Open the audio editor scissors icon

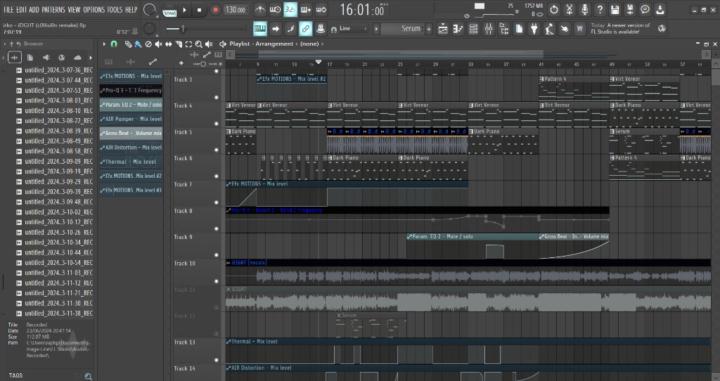tap(569, 10)
